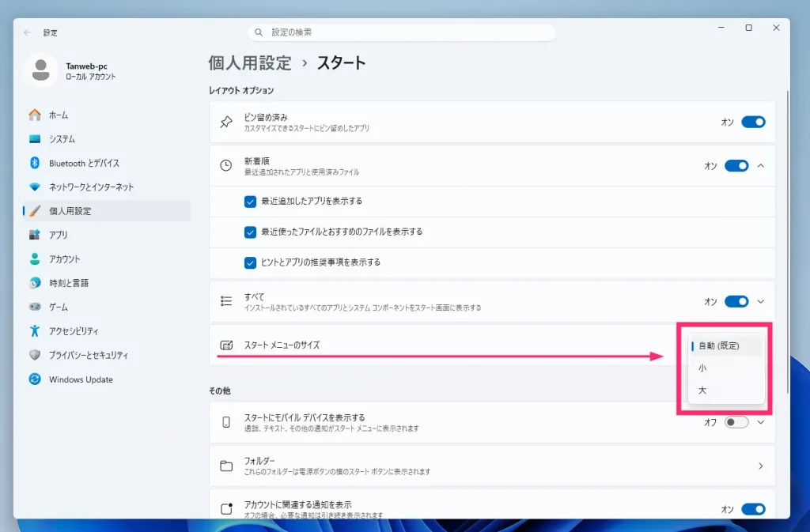Collapse the 新着順 section chevron
The height and width of the screenshot is (532, 810).
click(x=761, y=166)
